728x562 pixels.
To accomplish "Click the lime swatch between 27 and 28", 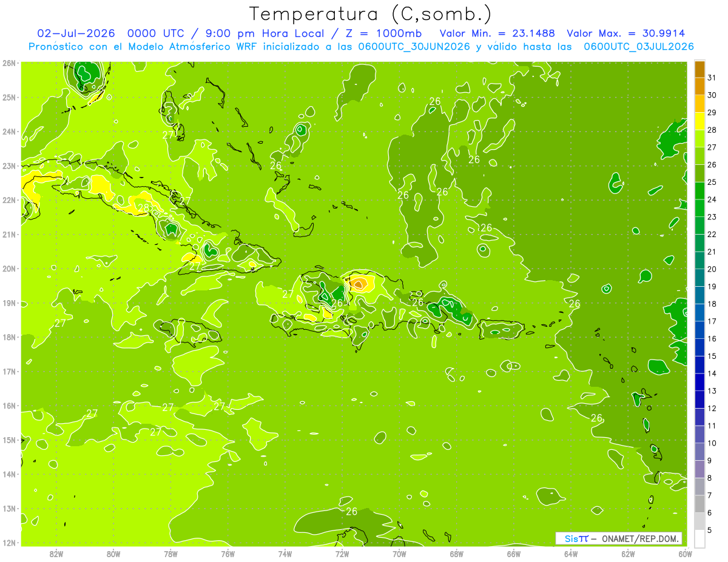I will coord(699,138).
